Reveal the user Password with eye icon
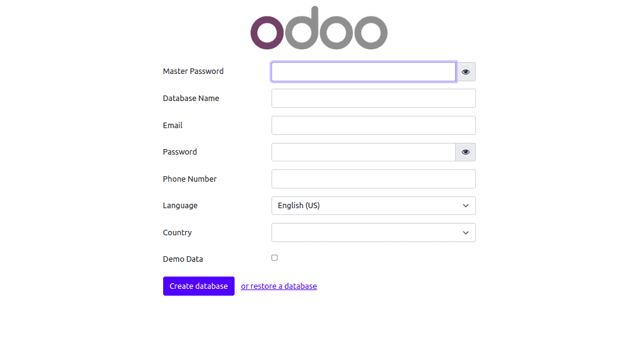Screen dimensions: 644x340 point(465,152)
